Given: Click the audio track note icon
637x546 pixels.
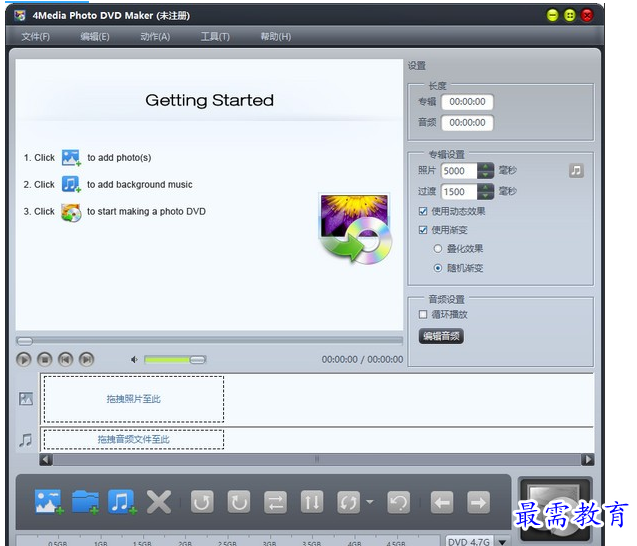Looking at the screenshot, I should (26, 440).
